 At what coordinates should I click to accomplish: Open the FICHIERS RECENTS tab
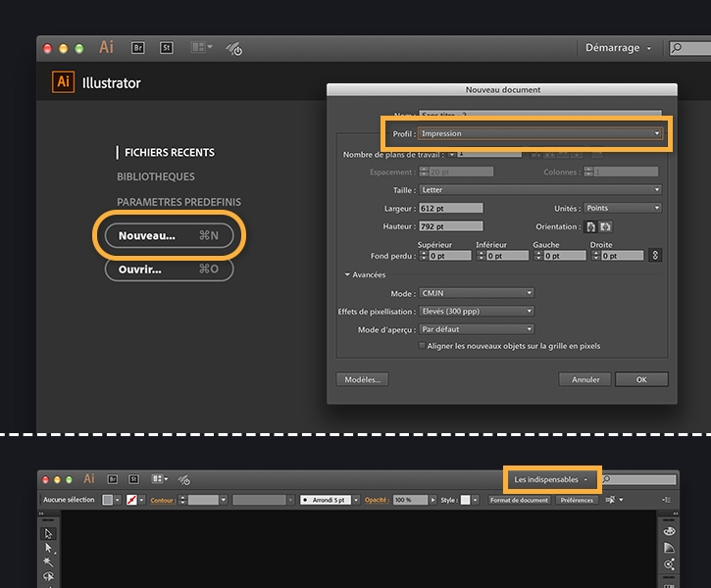(170, 153)
